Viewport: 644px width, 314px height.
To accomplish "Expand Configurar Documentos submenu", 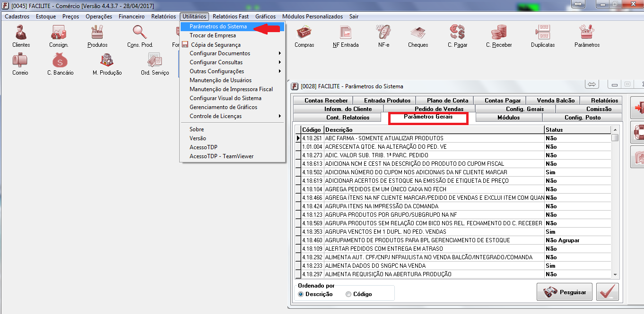I will (233, 53).
